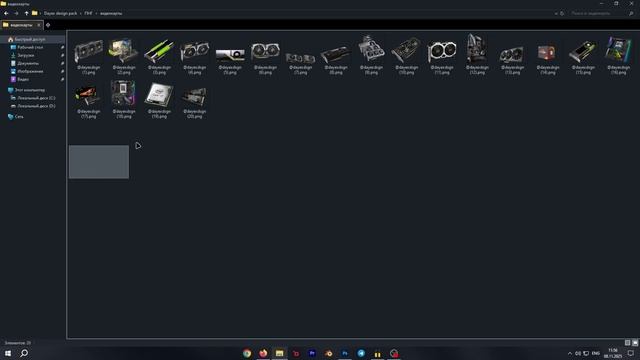Open Firefox from the taskbar

coord(263,353)
